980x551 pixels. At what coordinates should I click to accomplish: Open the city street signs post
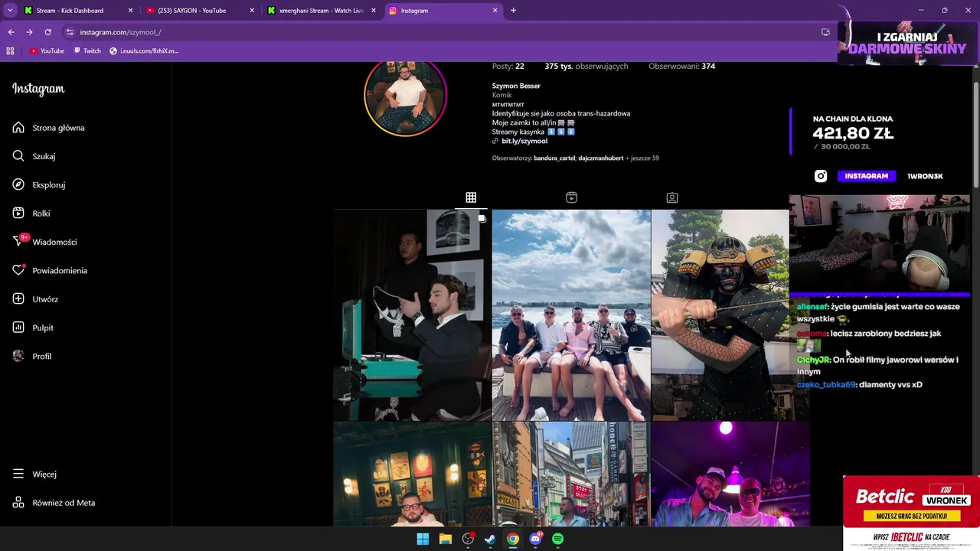pyautogui.click(x=571, y=474)
